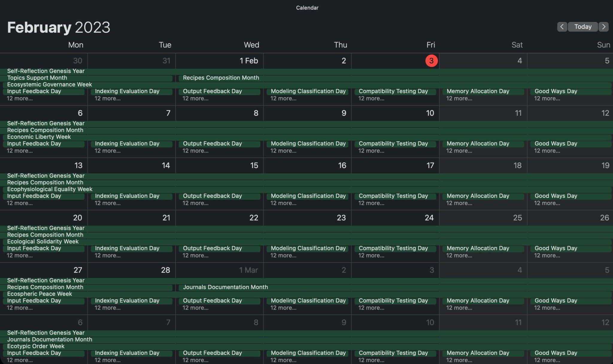Click Economic Liberty Week event
Viewport: 613px width, 364px height.
[39, 137]
